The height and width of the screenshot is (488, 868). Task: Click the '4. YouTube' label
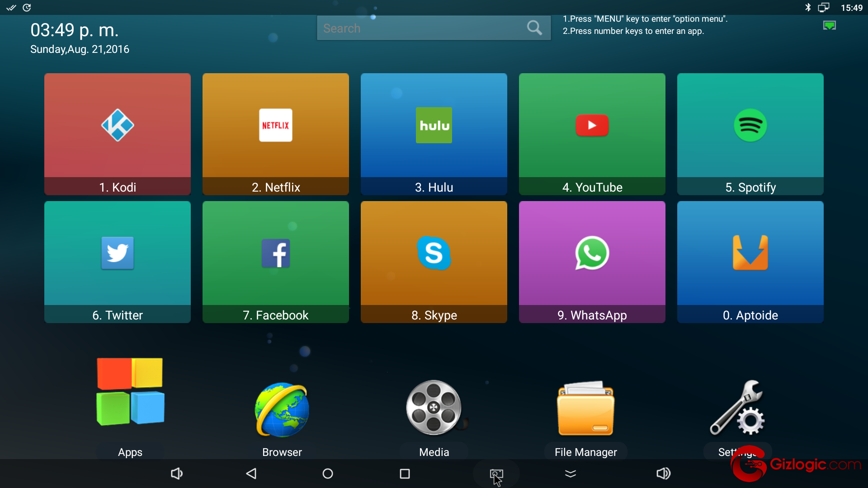point(592,187)
